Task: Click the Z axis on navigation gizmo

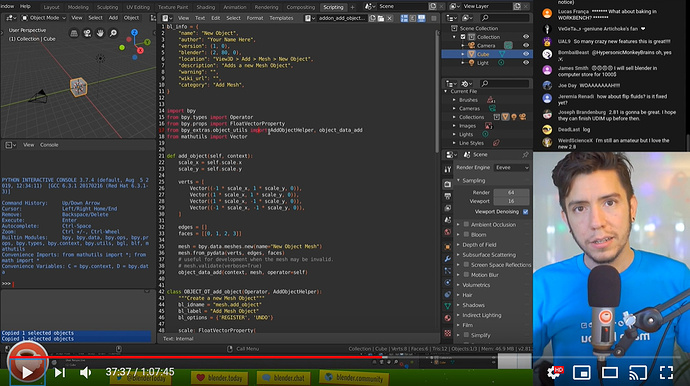Action: click(x=134, y=33)
